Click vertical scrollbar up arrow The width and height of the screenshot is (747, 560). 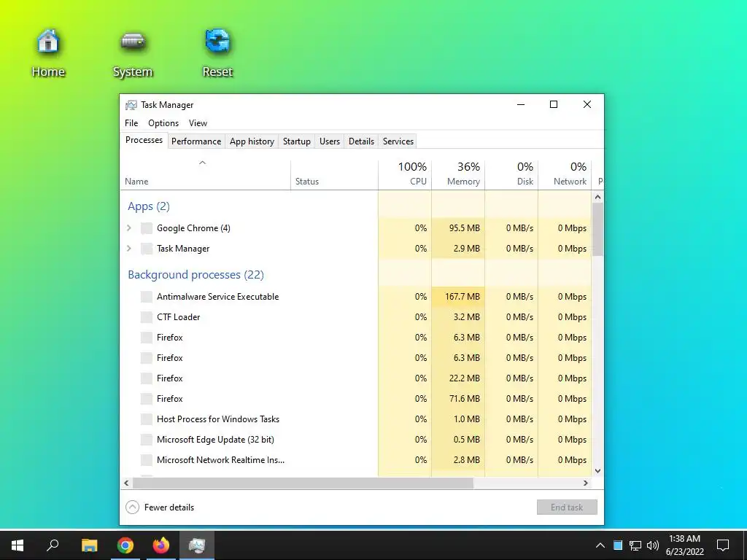coord(598,197)
